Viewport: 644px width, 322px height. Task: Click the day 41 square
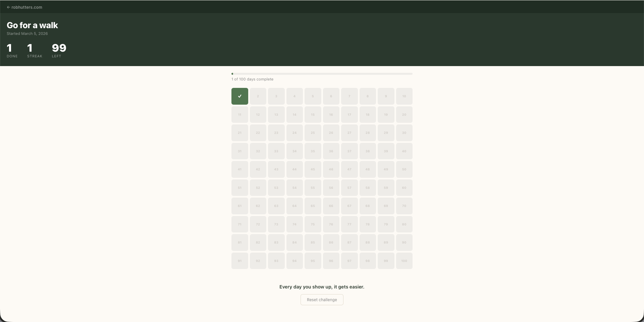(x=239, y=169)
